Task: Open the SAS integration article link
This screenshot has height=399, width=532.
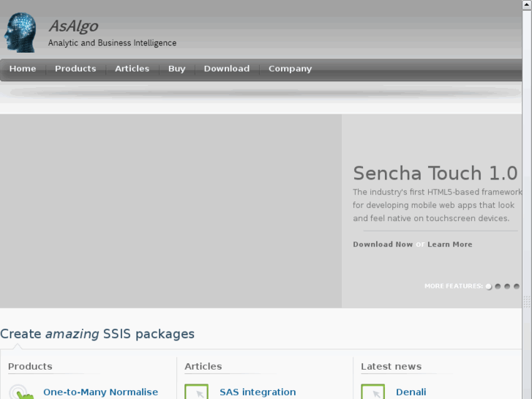Action: (x=258, y=392)
